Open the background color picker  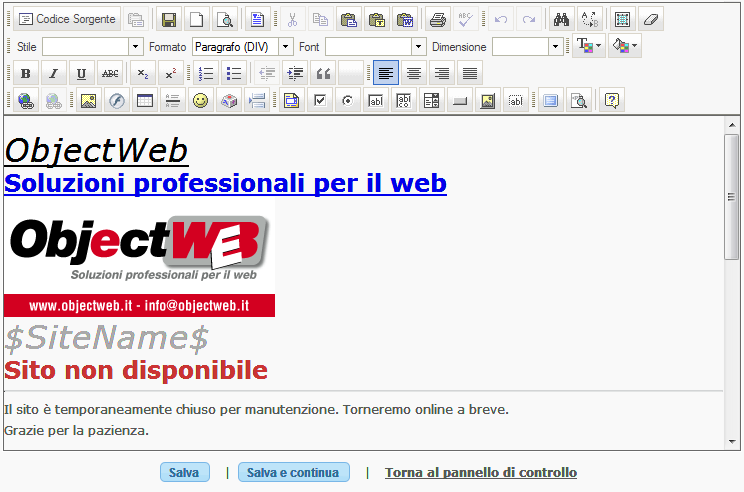pyautogui.click(x=624, y=46)
